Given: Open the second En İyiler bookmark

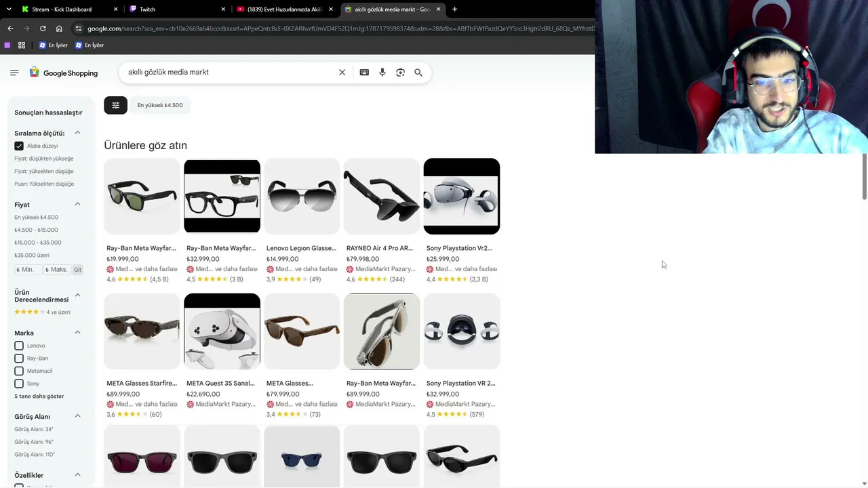Looking at the screenshot, I should coord(90,45).
